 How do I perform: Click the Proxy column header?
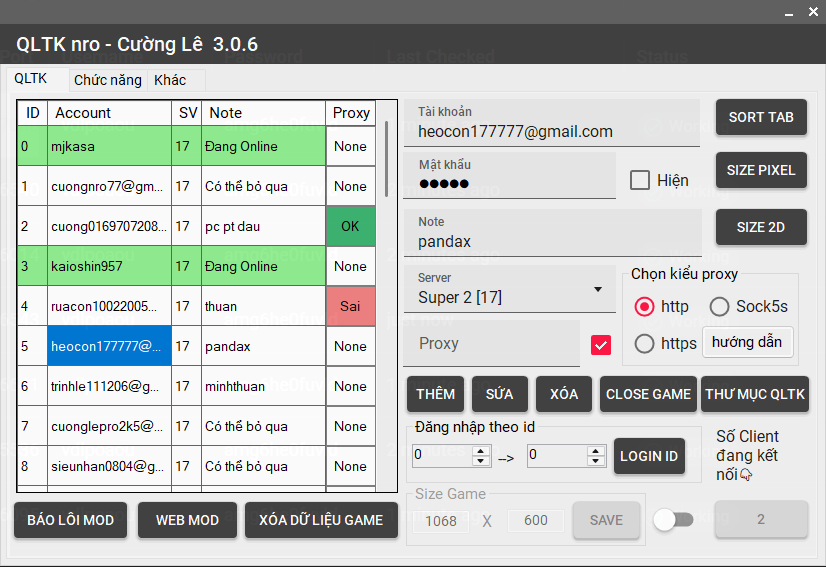tap(351, 113)
